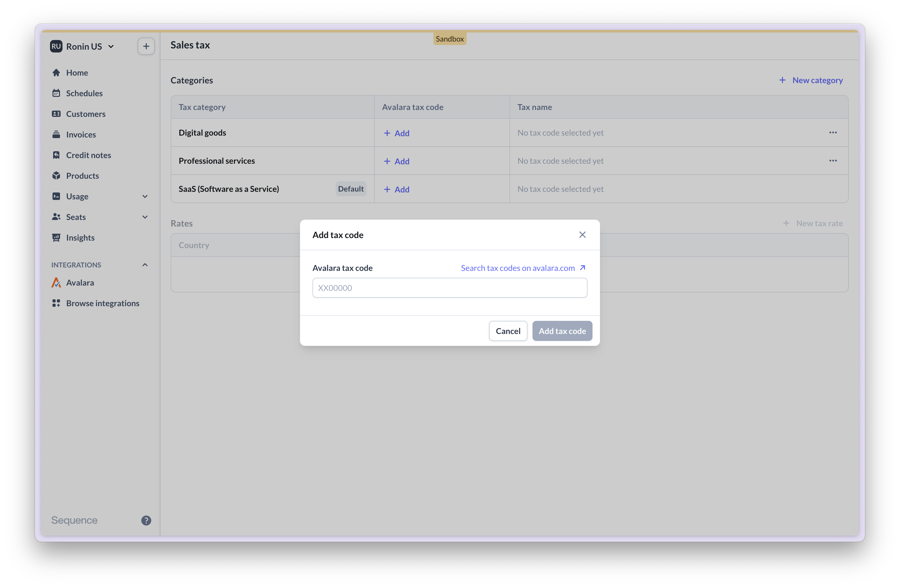Screen dimensions: 900x588
Task: Expand the Seats submenu chevron
Action: point(145,217)
